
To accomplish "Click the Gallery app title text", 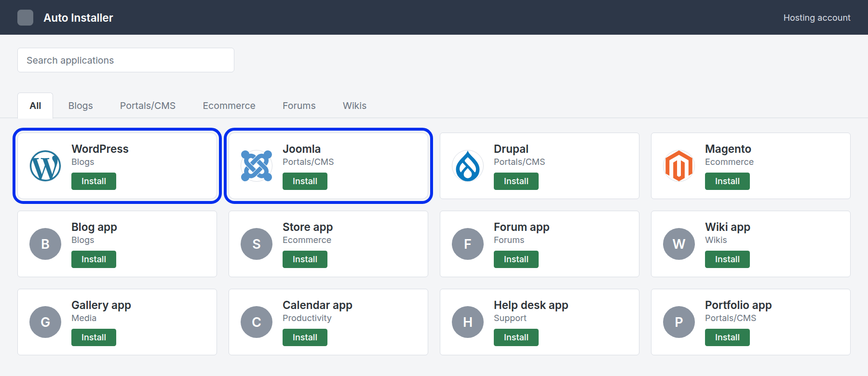I will click(x=101, y=305).
